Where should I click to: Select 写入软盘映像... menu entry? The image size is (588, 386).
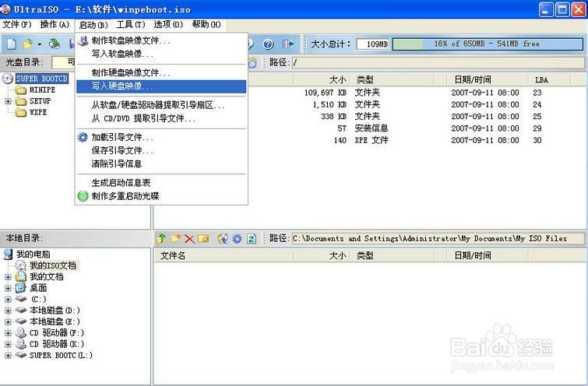[x=161, y=54]
